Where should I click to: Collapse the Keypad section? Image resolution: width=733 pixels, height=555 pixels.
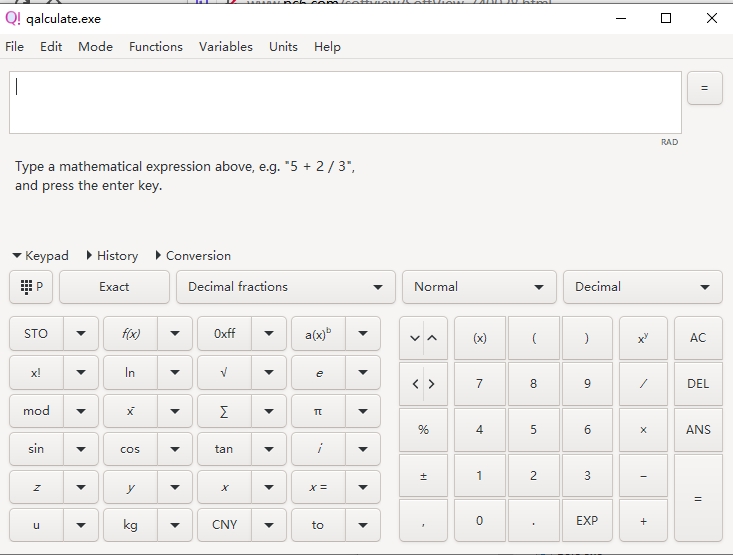pyautogui.click(x=41, y=256)
